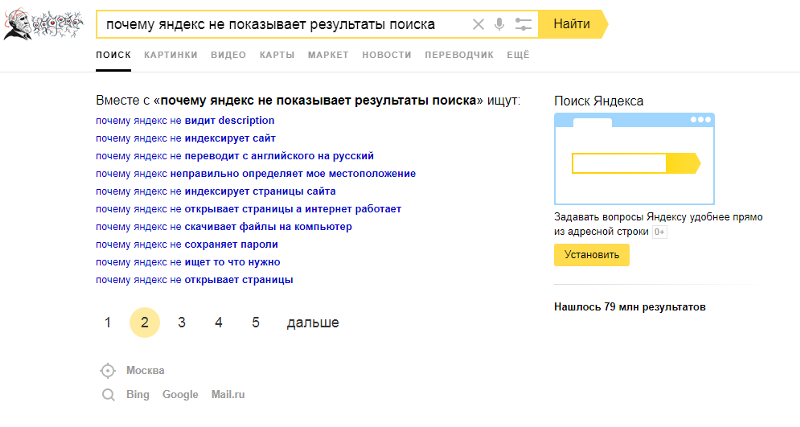The height and width of the screenshot is (427, 800).
Task: Click the Найти search button
Action: (x=573, y=24)
